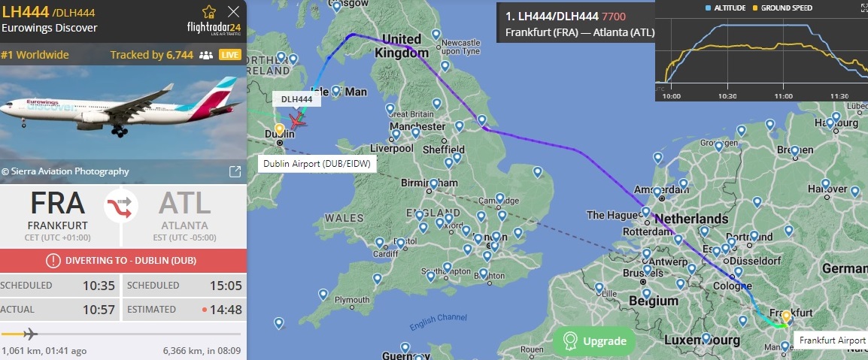Click the Dublin Airport yellow map pin
The height and width of the screenshot is (360, 868).
click(280, 129)
